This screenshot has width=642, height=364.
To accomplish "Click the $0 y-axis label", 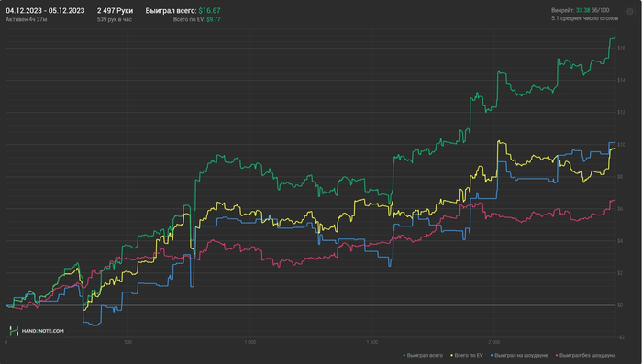I will coord(620,305).
